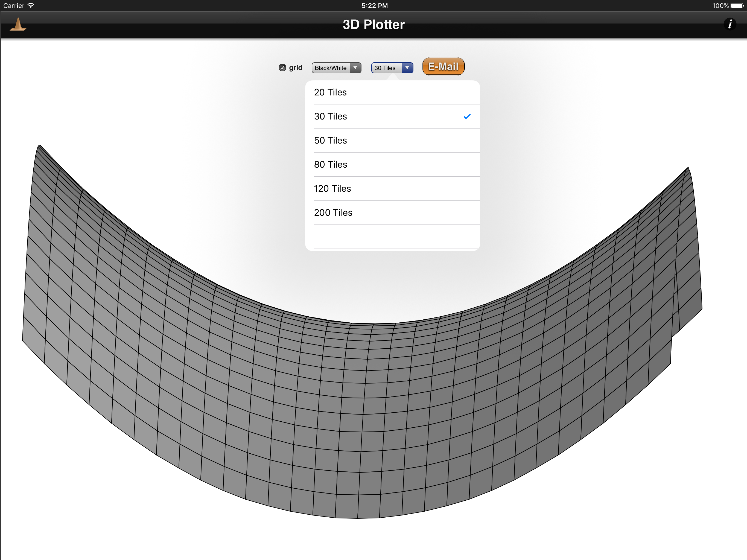Tap the 3D surface plot logo icon
The height and width of the screenshot is (560, 747).
click(18, 25)
